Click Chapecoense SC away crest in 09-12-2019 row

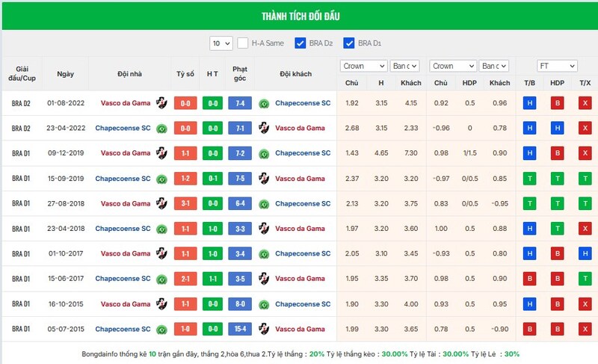click(x=264, y=153)
